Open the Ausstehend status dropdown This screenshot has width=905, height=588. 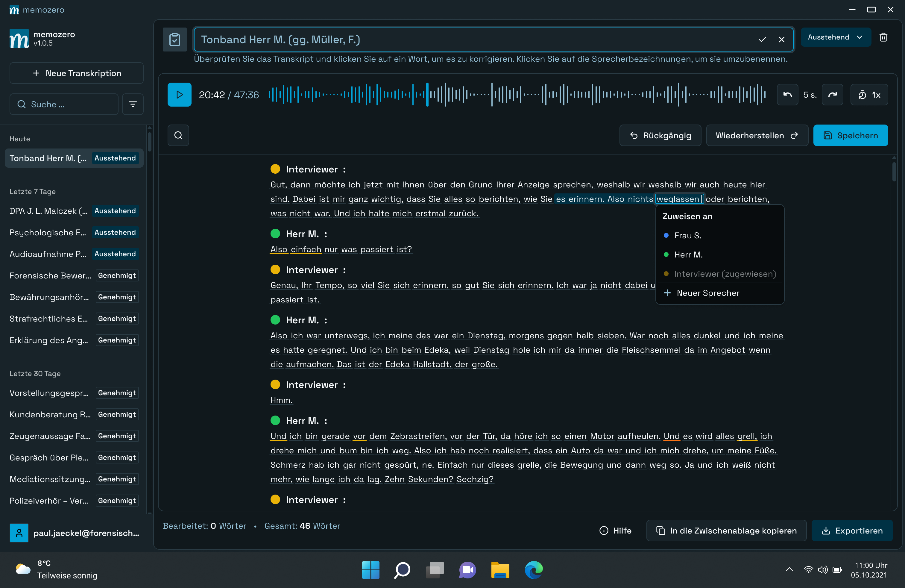click(836, 37)
